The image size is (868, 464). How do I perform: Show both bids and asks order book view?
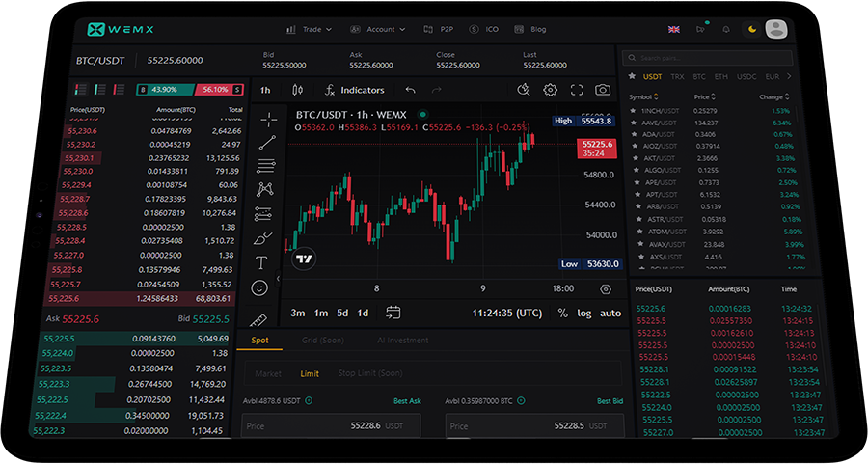81,89
